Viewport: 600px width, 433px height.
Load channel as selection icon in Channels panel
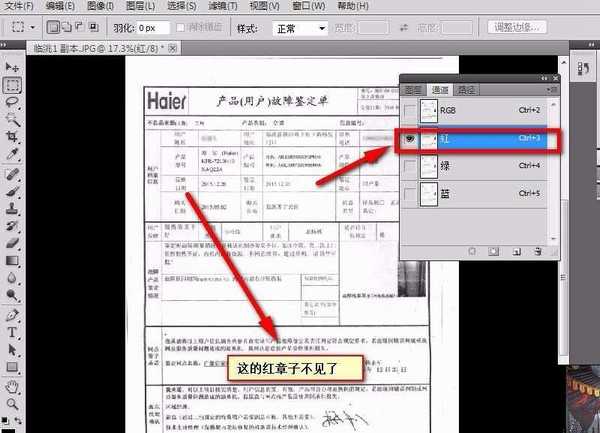[472, 251]
